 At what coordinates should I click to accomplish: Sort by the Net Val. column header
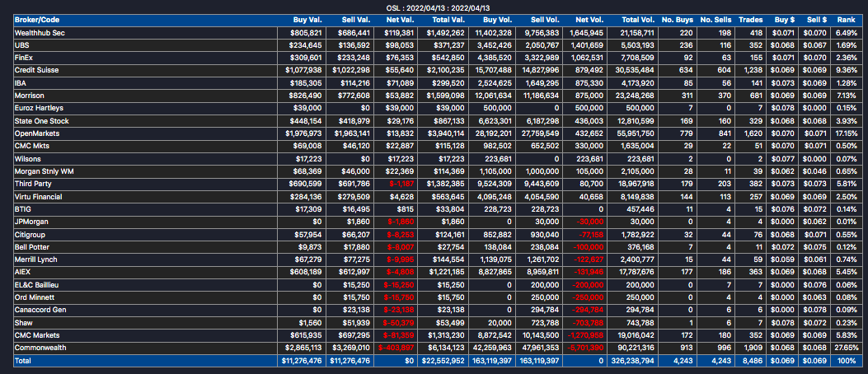[x=400, y=20]
